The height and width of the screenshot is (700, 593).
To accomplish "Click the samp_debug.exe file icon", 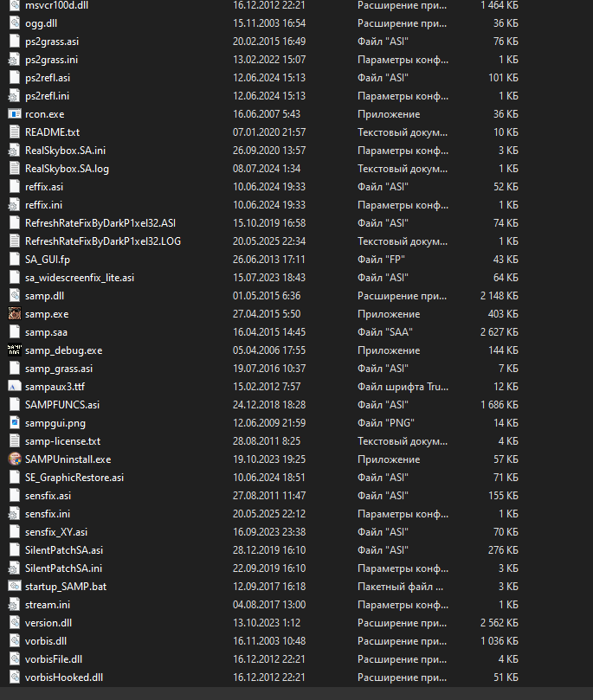I will click(14, 350).
